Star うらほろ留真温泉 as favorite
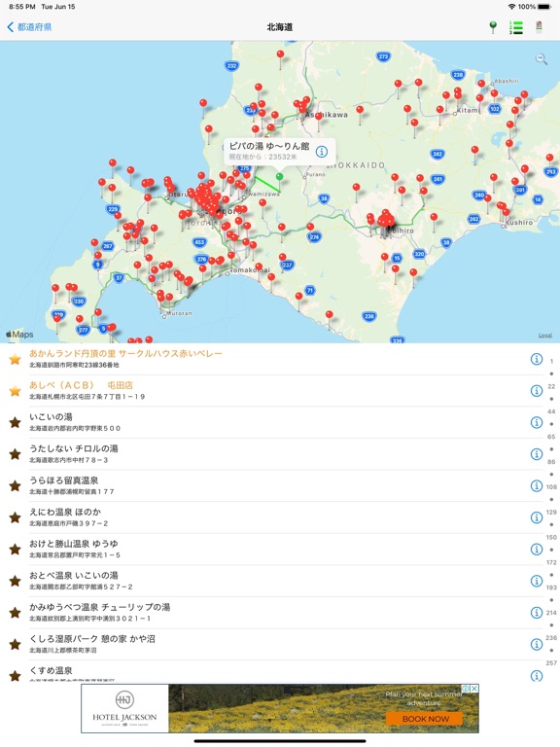The width and height of the screenshot is (560, 747). pyautogui.click(x=16, y=485)
